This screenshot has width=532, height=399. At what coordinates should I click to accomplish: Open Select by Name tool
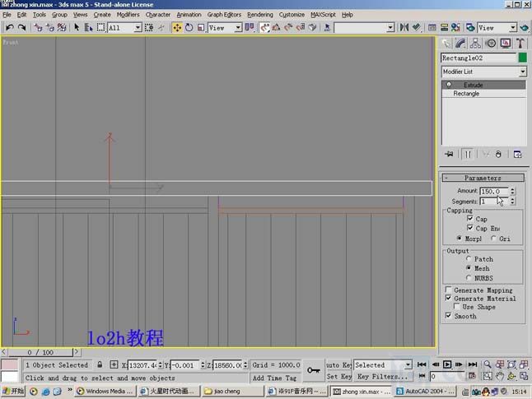pyautogui.click(x=89, y=27)
